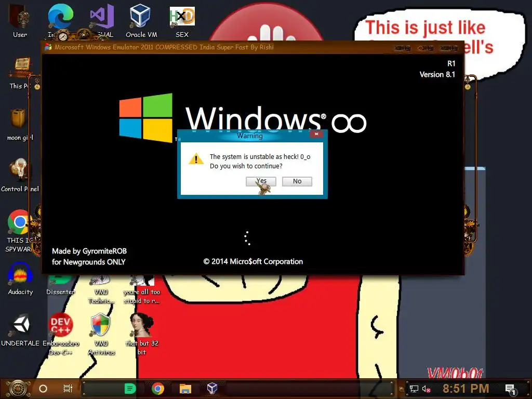
Task: Open the VMO Antivirus shield icon
Action: (x=101, y=334)
